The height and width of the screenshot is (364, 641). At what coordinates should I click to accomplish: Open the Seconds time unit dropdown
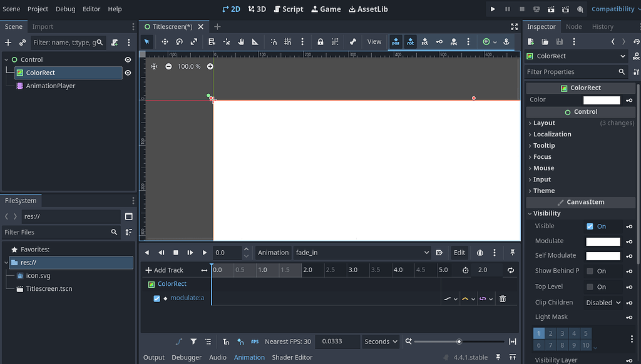tap(380, 341)
